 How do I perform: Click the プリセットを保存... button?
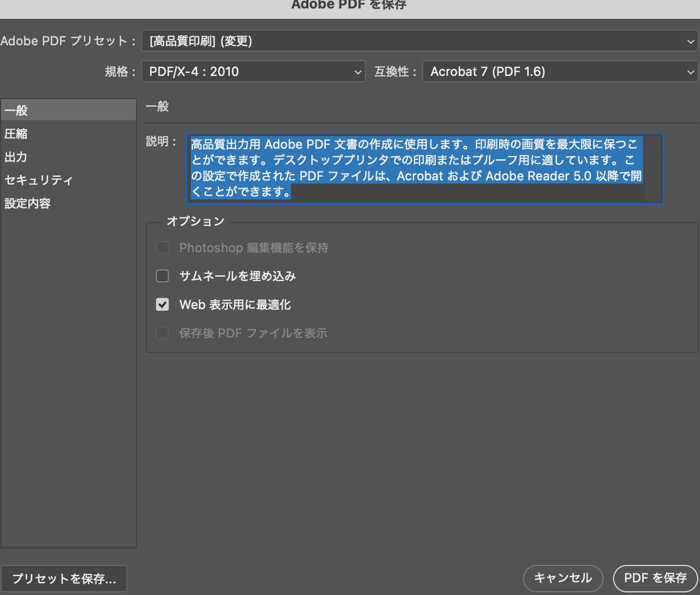click(64, 579)
